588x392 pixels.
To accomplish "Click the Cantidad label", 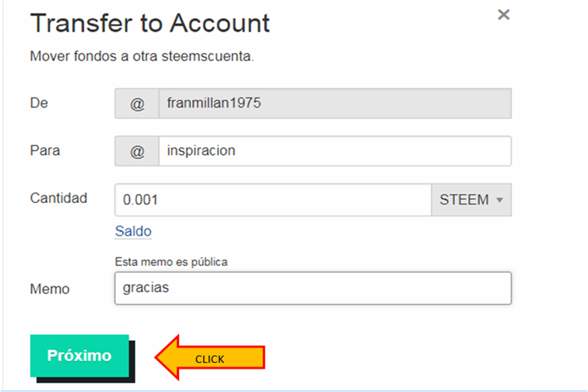I will pyautogui.click(x=59, y=198).
